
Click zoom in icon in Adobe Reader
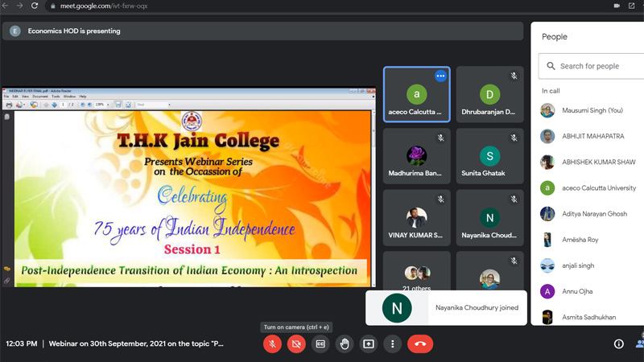(x=89, y=105)
